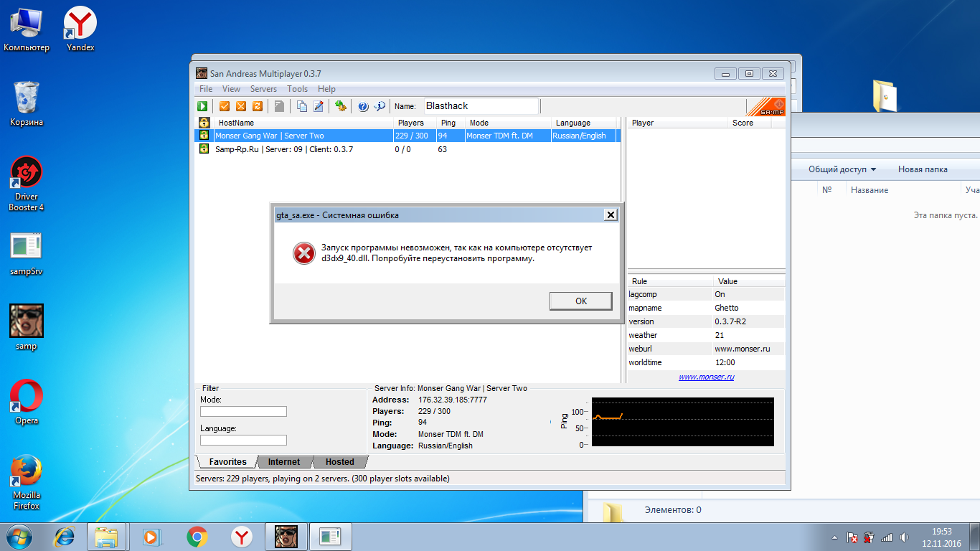Click the lock column header icon

[204, 123]
